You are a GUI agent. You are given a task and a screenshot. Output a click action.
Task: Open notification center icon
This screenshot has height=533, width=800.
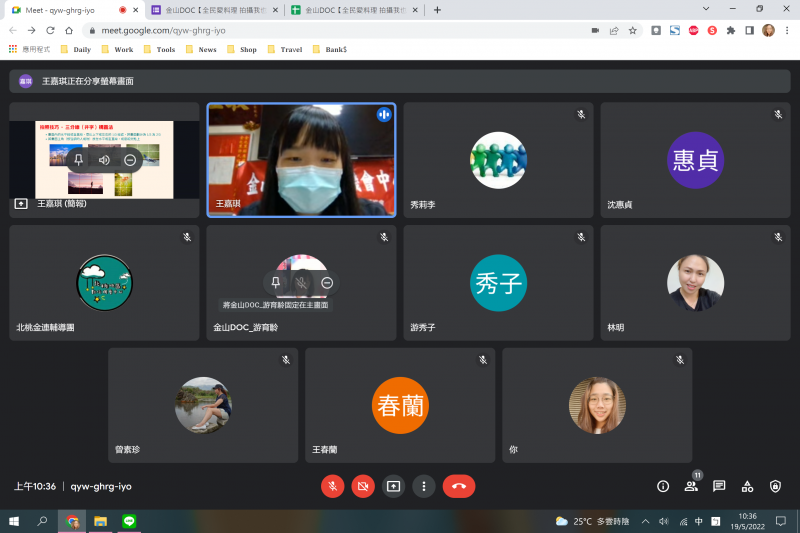point(781,521)
